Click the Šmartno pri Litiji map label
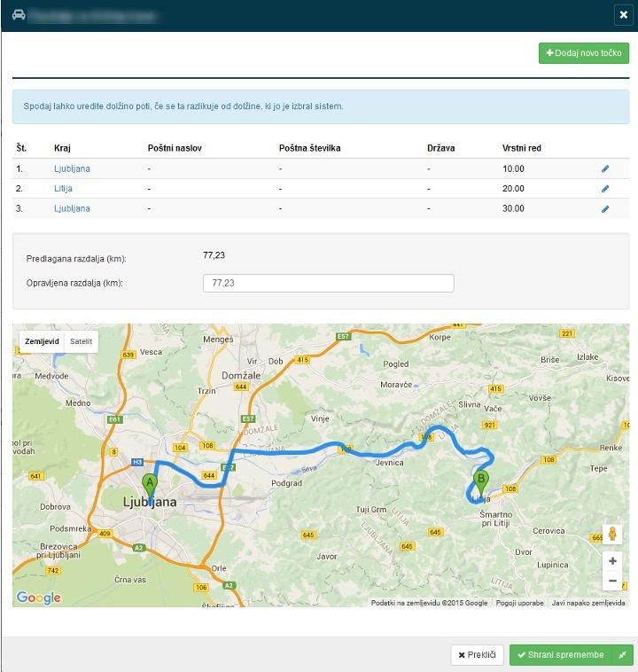The width and height of the screenshot is (638, 672). tap(495, 519)
